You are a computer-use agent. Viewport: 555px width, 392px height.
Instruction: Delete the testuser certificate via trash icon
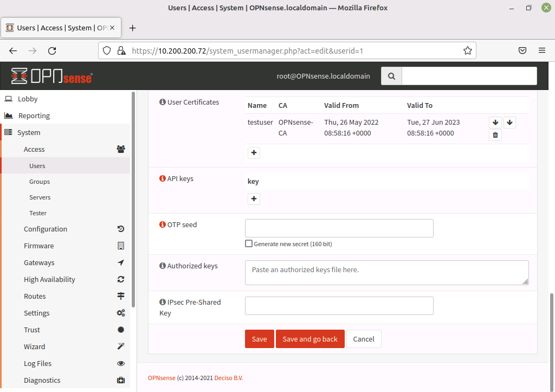point(495,135)
